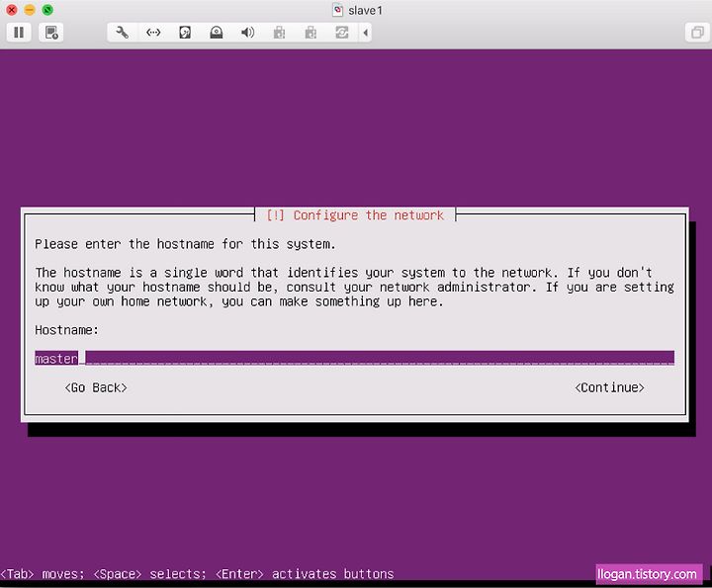
Task: Toggle the sound device icon
Action: pos(247,33)
